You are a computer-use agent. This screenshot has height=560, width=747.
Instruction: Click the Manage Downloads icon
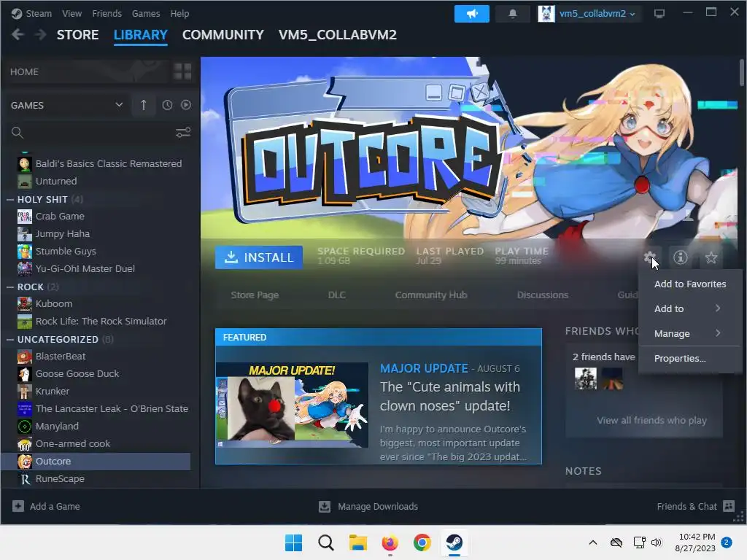click(325, 506)
